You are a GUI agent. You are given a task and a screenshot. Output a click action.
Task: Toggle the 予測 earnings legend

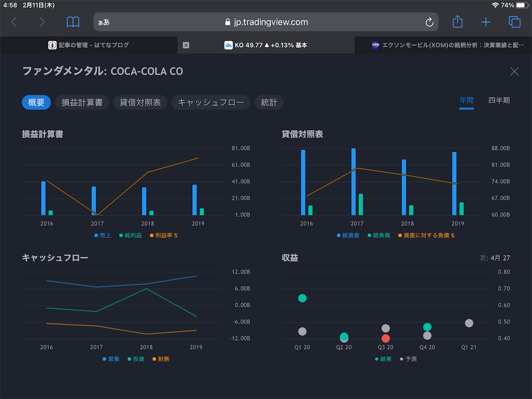408,359
